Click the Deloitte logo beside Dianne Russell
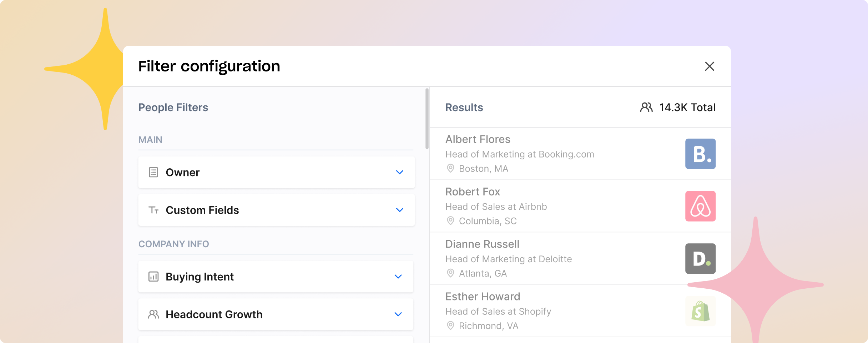The width and height of the screenshot is (868, 343). [700, 258]
